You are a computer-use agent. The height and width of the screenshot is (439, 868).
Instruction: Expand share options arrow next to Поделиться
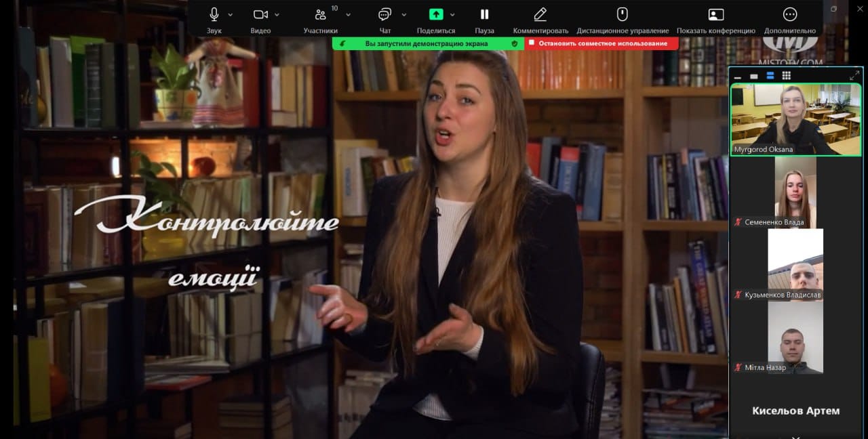[452, 14]
